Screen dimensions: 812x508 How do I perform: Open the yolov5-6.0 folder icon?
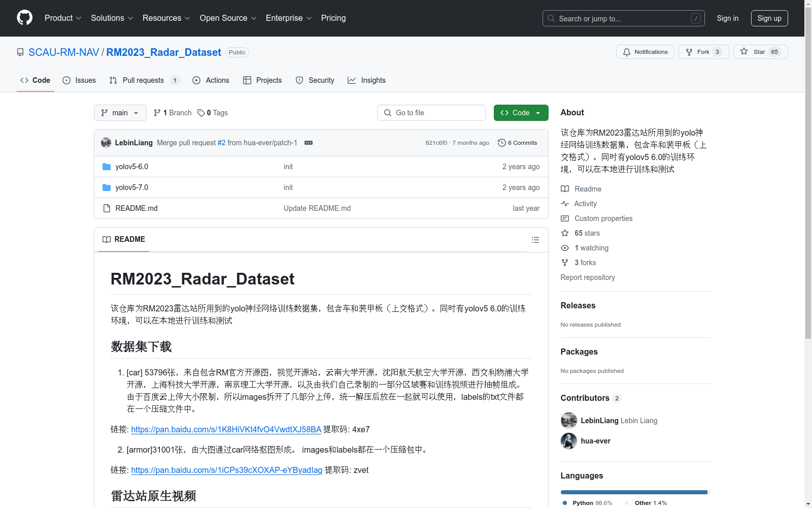click(x=107, y=166)
